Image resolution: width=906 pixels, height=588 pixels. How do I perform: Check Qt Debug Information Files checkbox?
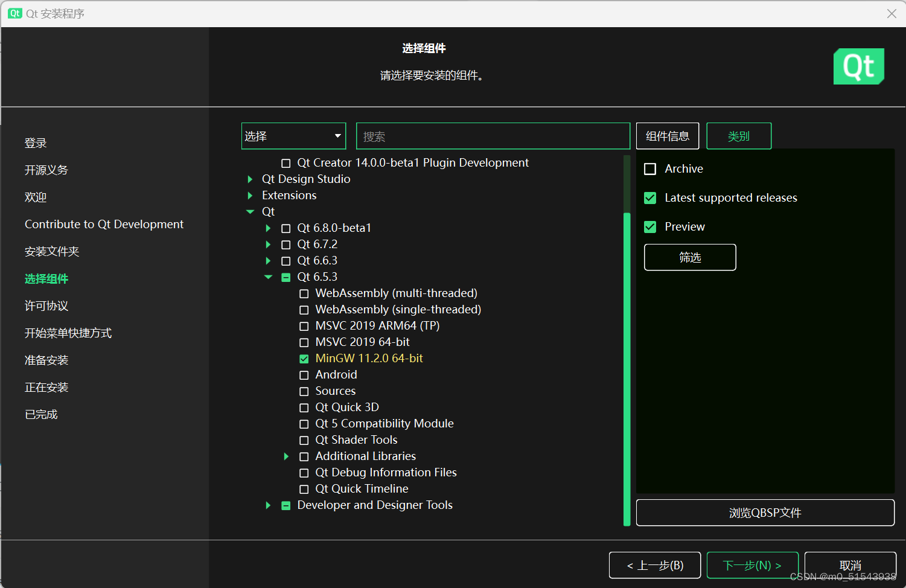[x=304, y=473]
